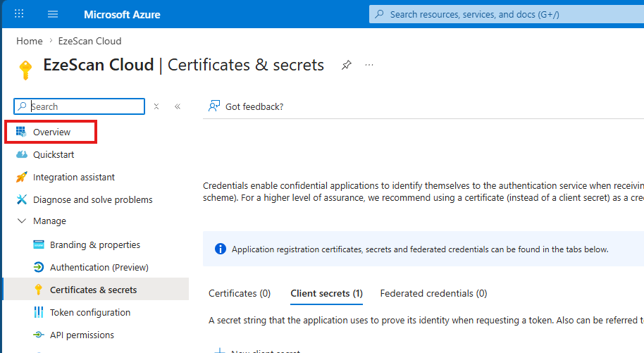Open the Overview menu item

coord(51,132)
